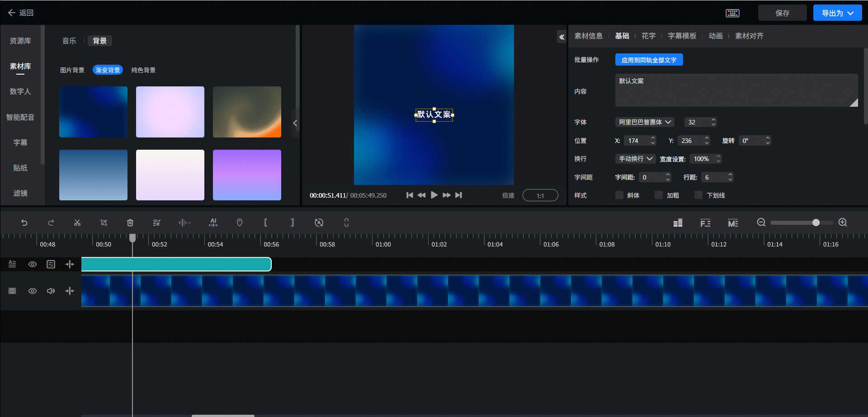Mute the video track speaker

click(x=51, y=291)
